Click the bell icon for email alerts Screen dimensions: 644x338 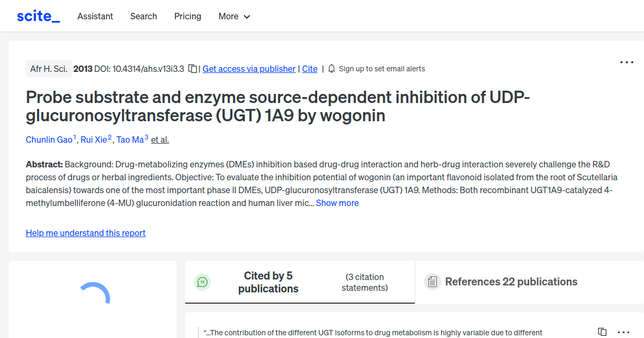331,69
